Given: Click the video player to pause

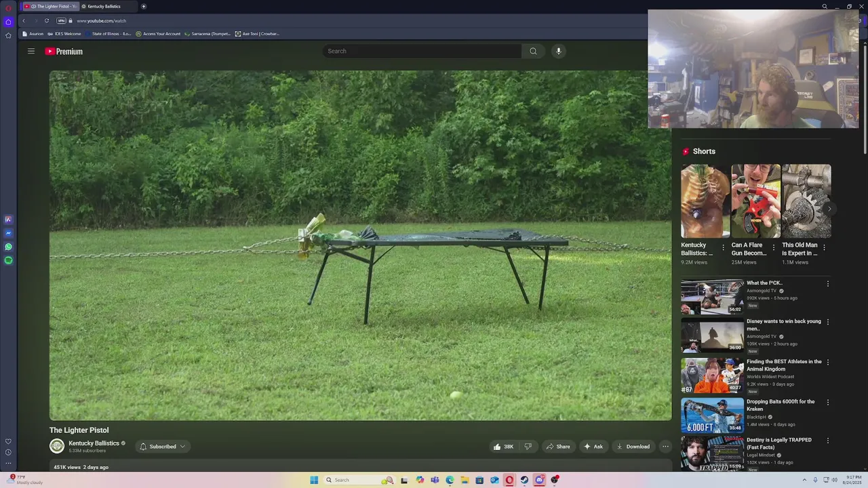Looking at the screenshot, I should click(360, 245).
